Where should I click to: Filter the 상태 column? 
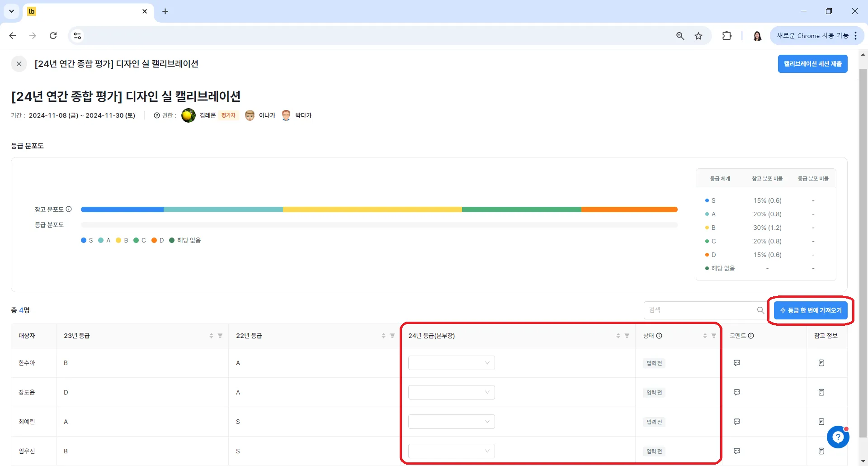click(x=714, y=336)
